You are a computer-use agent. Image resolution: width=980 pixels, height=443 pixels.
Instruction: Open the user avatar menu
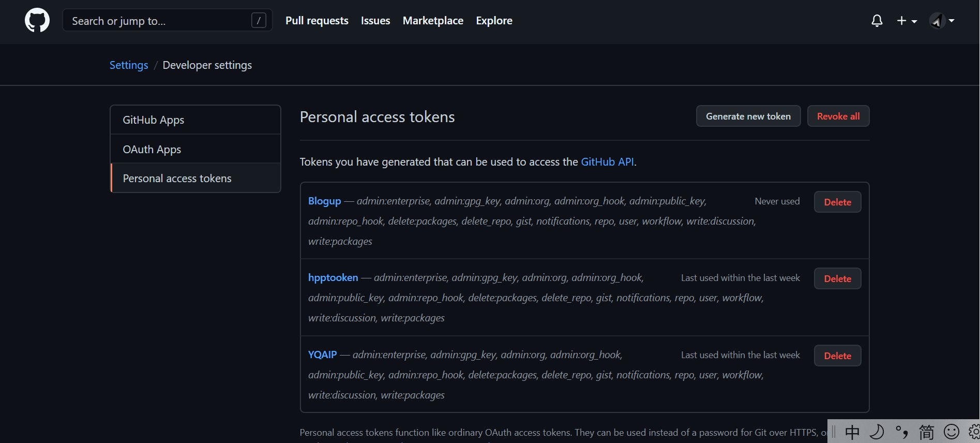click(942, 21)
